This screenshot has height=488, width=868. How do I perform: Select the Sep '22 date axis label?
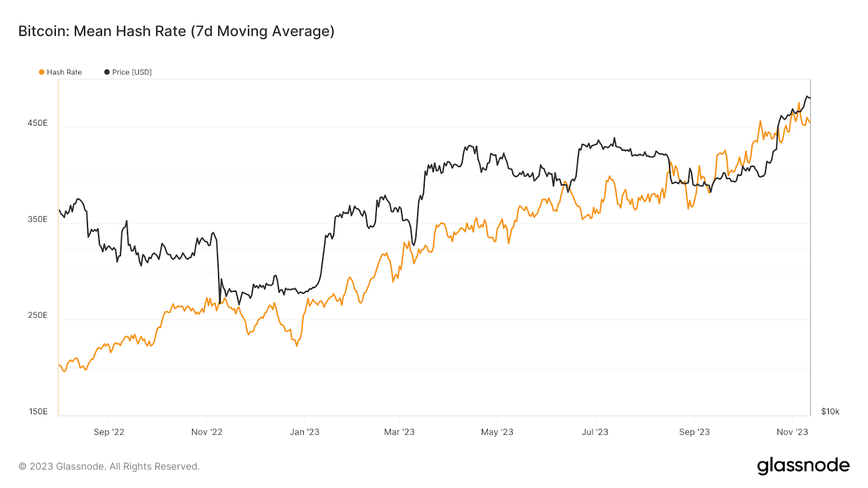109,432
